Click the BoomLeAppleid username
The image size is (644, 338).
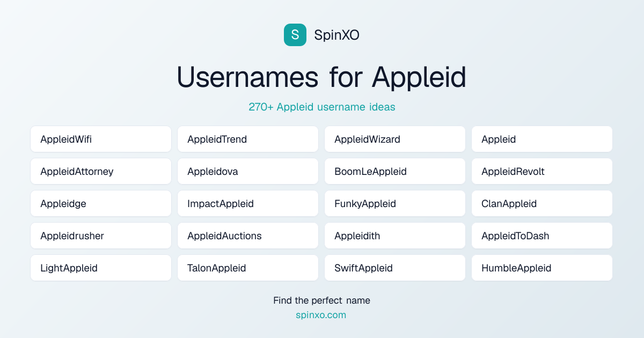point(395,172)
